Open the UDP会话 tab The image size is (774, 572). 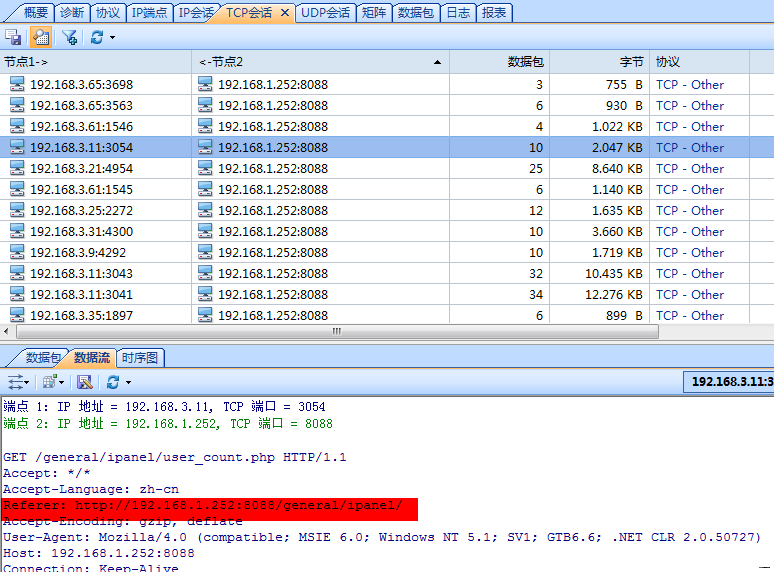pos(325,13)
